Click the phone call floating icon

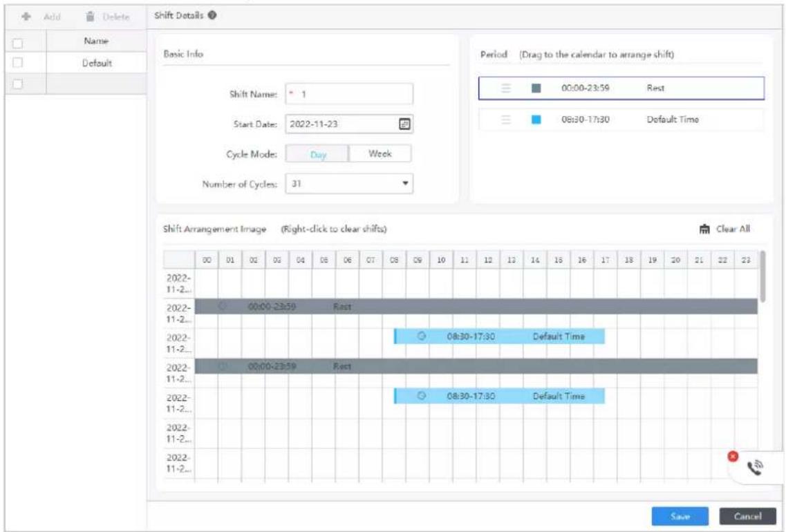pos(755,467)
